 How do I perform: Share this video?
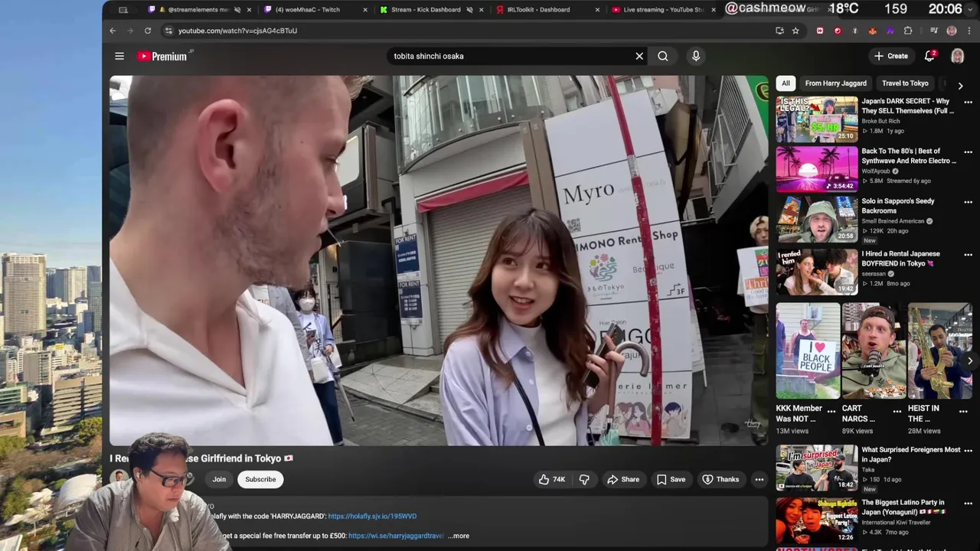pyautogui.click(x=622, y=479)
